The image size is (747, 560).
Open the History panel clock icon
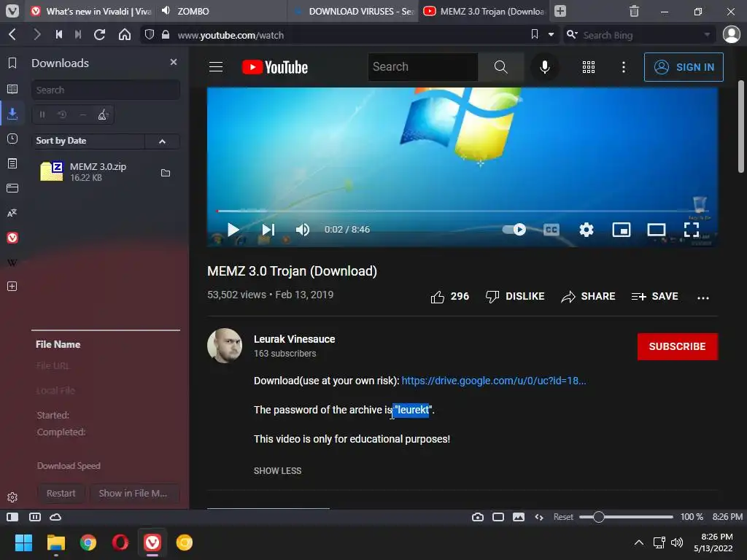pos(12,139)
